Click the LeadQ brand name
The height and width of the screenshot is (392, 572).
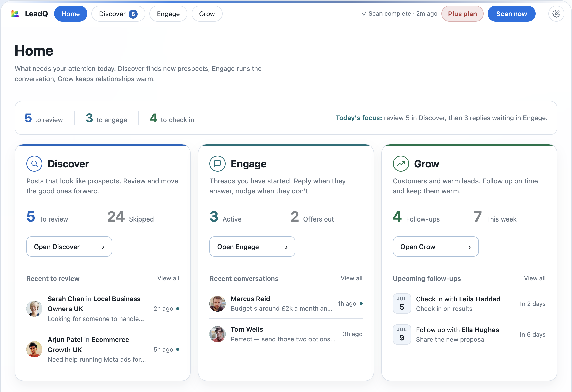click(36, 14)
